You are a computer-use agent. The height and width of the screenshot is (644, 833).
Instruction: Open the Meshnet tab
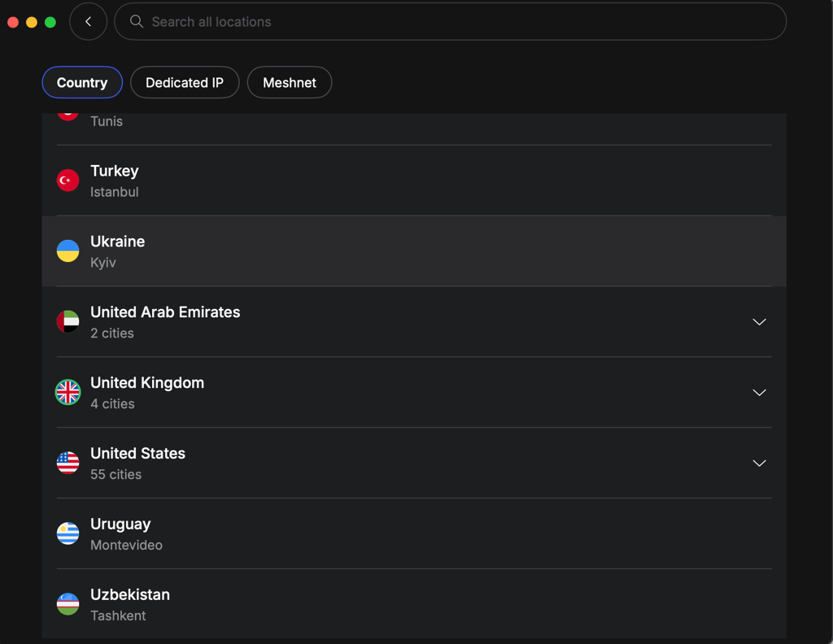tap(290, 82)
